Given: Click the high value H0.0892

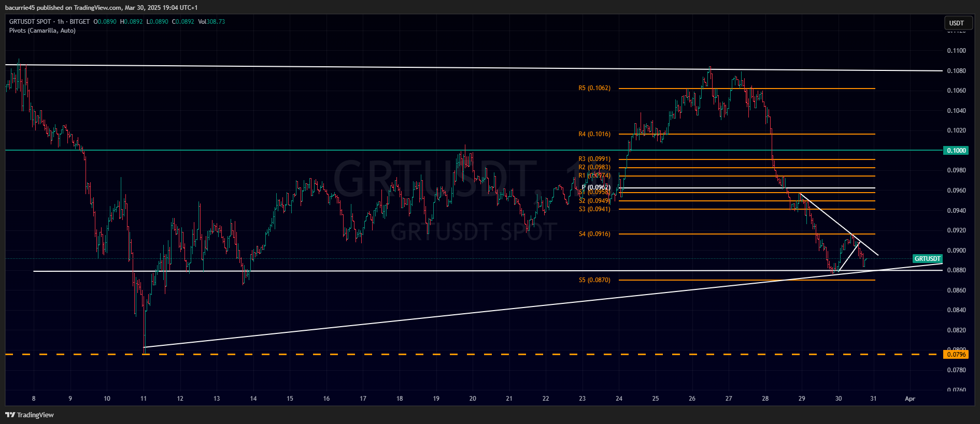Looking at the screenshot, I should (x=131, y=22).
